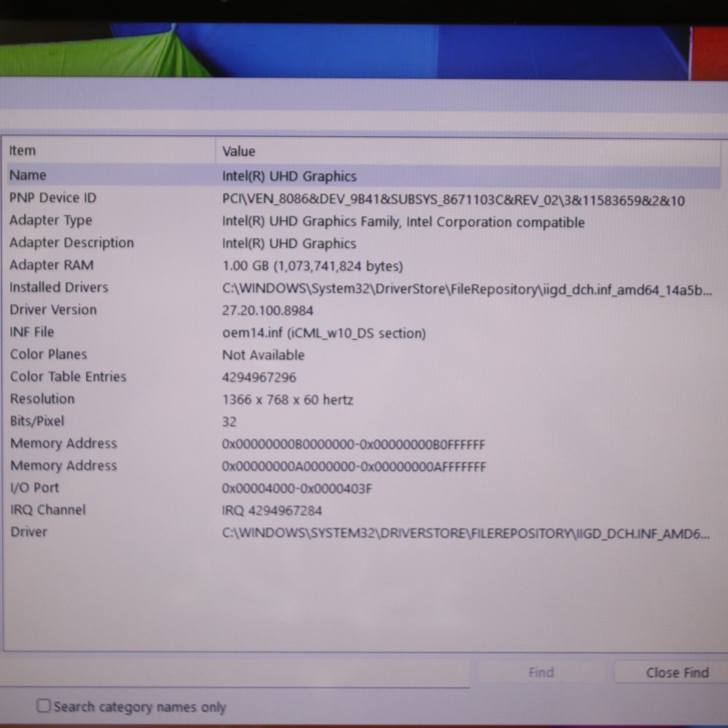Sort by the Item column header
This screenshot has height=728, width=728.
[x=22, y=150]
